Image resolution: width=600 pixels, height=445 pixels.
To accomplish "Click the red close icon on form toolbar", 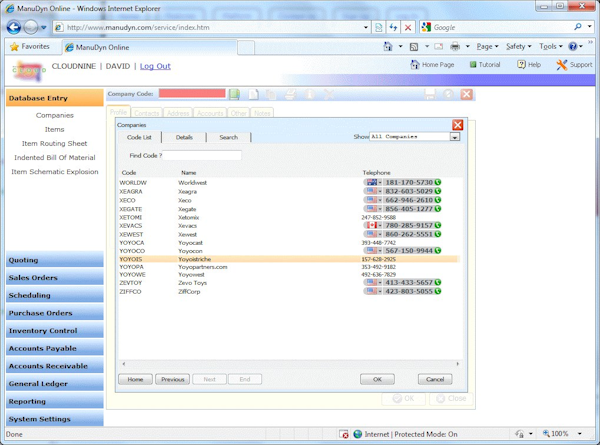I will (x=466, y=94).
